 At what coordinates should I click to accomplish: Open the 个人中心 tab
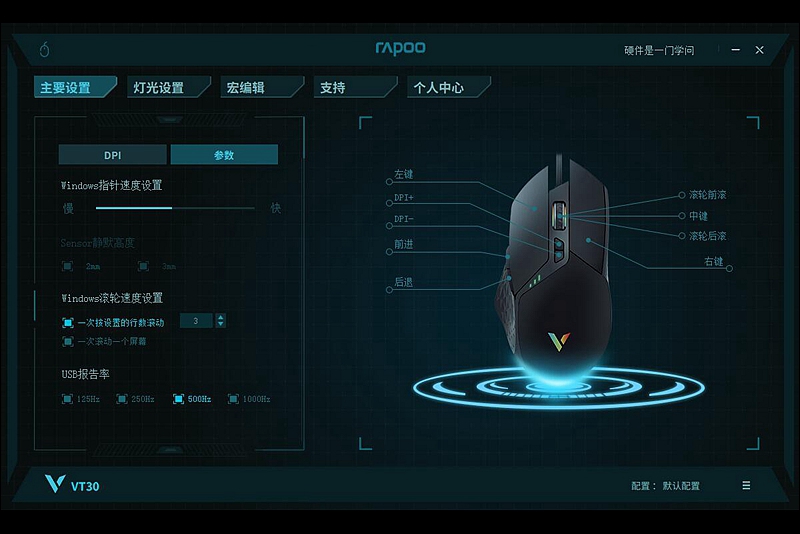448,87
